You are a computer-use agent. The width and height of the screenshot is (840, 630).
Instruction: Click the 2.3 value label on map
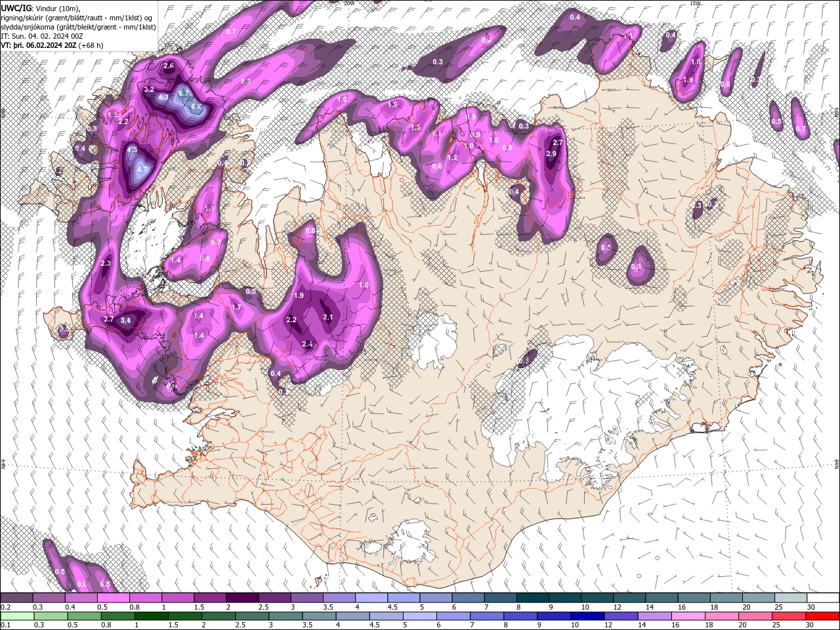click(106, 263)
